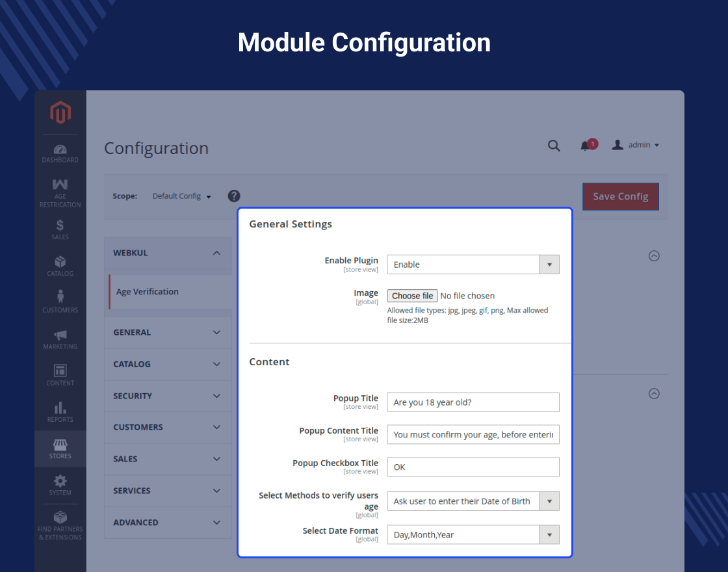Open the Enable Plugin dropdown

point(473,265)
